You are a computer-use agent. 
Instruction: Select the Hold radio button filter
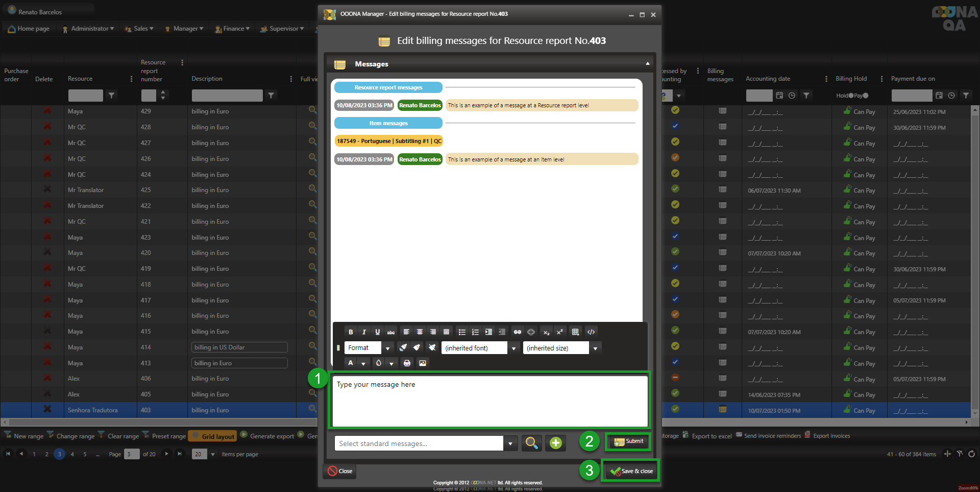[x=851, y=96]
